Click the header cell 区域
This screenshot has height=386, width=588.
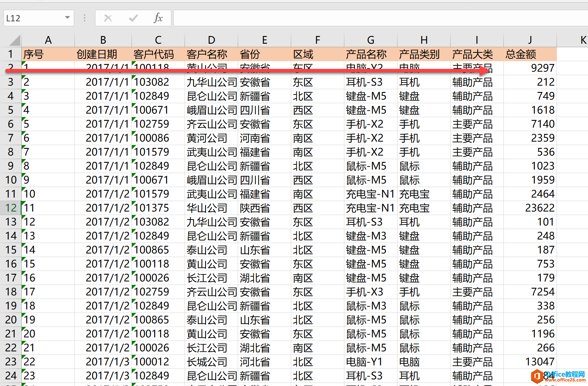[318, 54]
